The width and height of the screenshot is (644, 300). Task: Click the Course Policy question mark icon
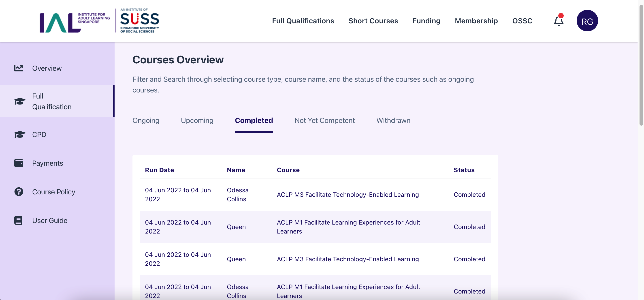19,192
